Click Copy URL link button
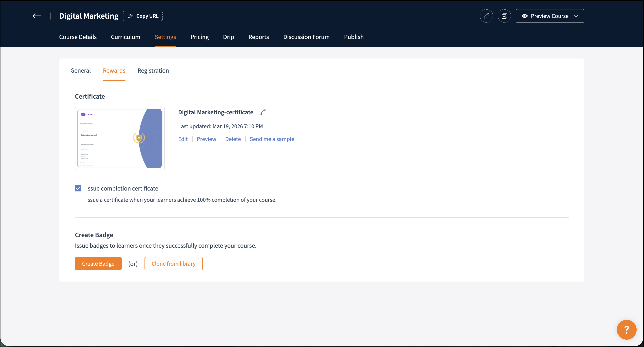 (143, 16)
